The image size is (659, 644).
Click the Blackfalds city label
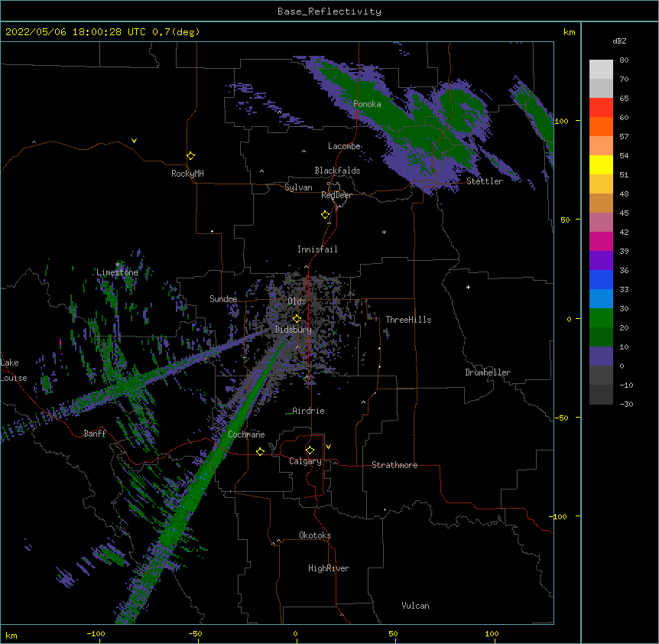pos(337,171)
